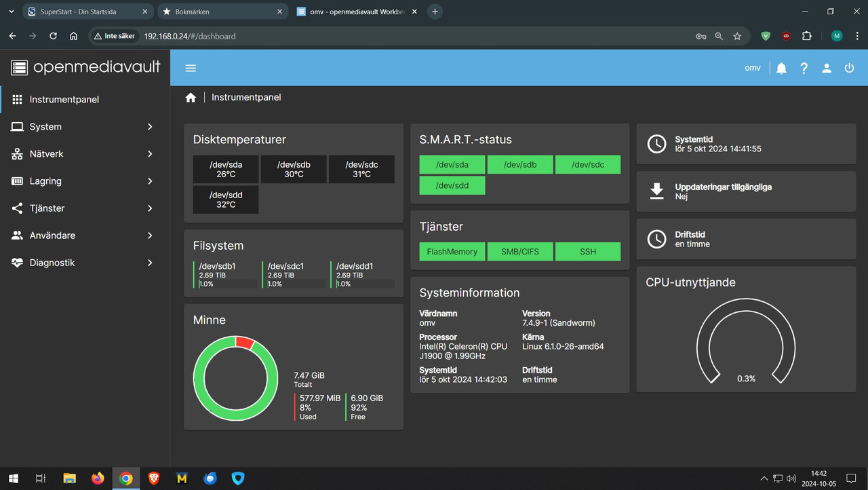Click the /dev/sdd S.M.A.R.T. status badge
Viewport: 868px width, 490px height.
[452, 185]
